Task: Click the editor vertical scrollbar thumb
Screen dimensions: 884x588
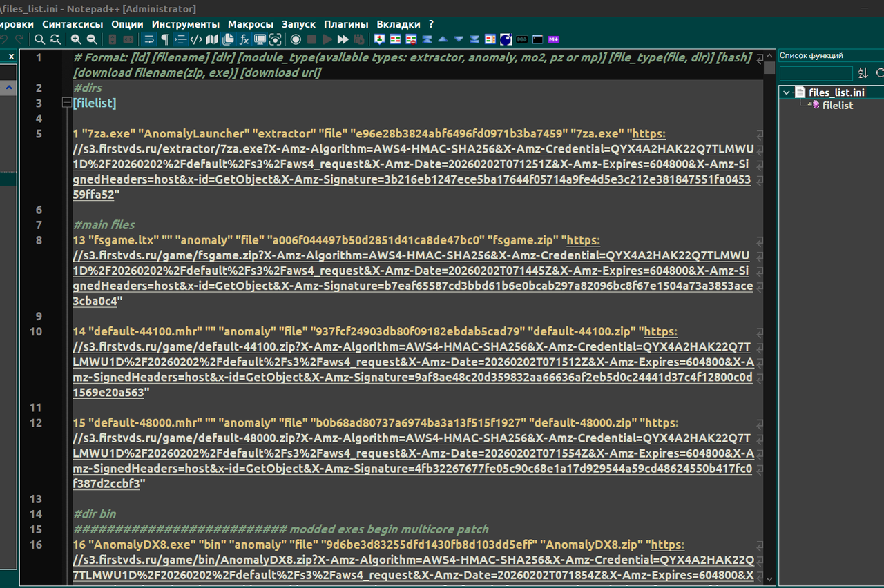Action: click(769, 67)
